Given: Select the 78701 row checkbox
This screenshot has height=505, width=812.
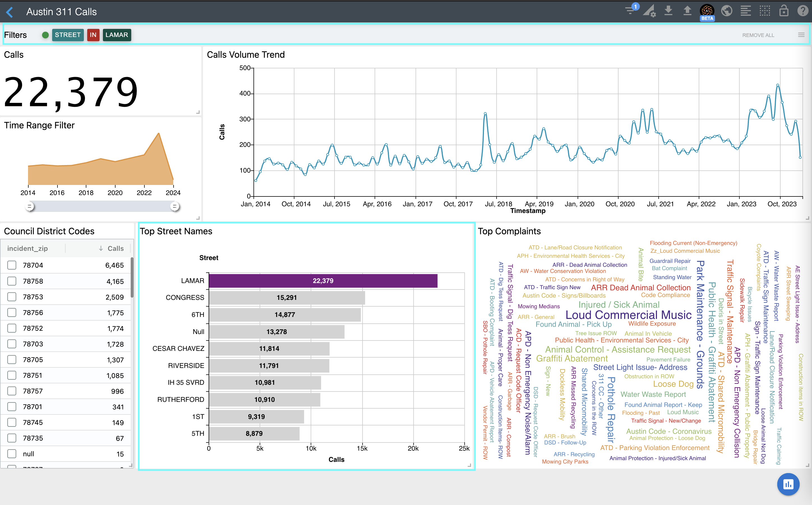Looking at the screenshot, I should pos(12,407).
